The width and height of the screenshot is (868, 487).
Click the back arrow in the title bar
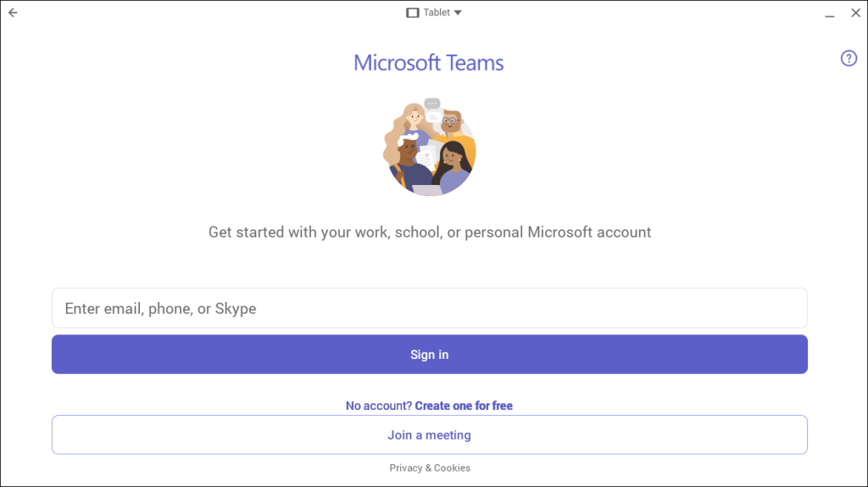(x=13, y=13)
